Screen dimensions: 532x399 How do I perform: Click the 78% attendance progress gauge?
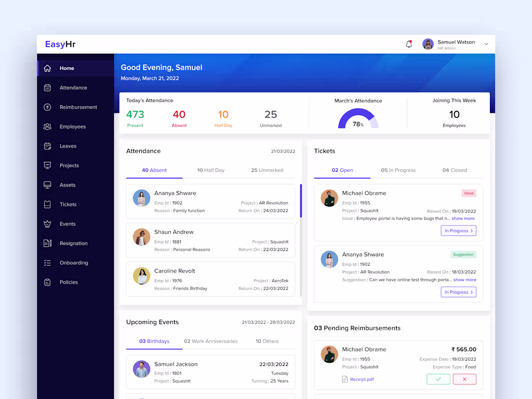(x=358, y=121)
